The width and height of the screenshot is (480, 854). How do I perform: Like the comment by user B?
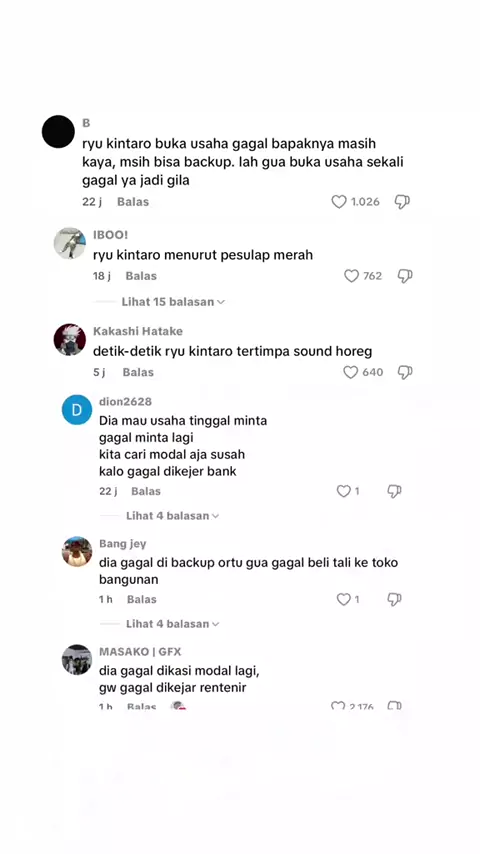click(338, 202)
